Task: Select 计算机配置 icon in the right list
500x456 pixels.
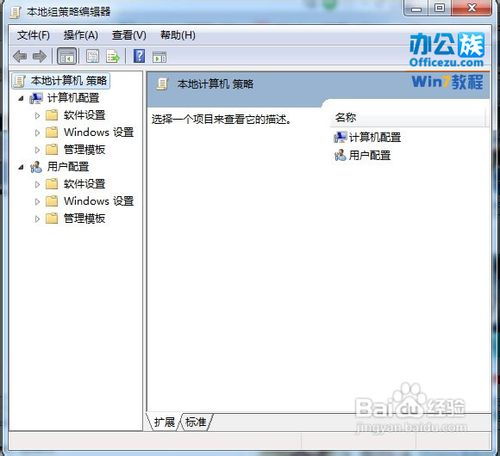Action: (x=340, y=137)
